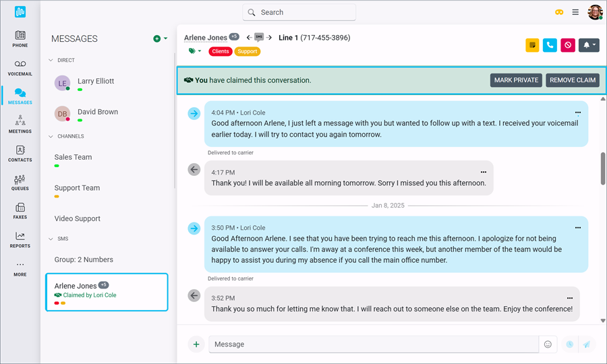Select the Support Team channel
Screen dimensions: 607x364
pos(77,188)
